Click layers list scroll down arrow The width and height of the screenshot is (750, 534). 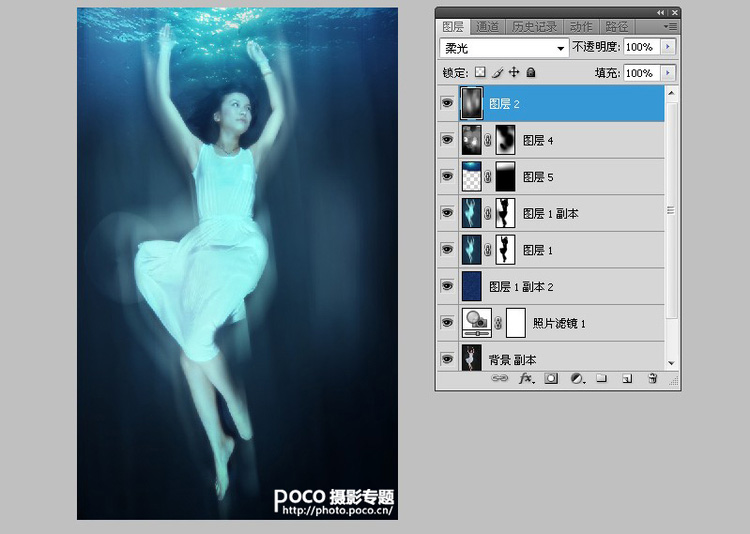coord(671,363)
